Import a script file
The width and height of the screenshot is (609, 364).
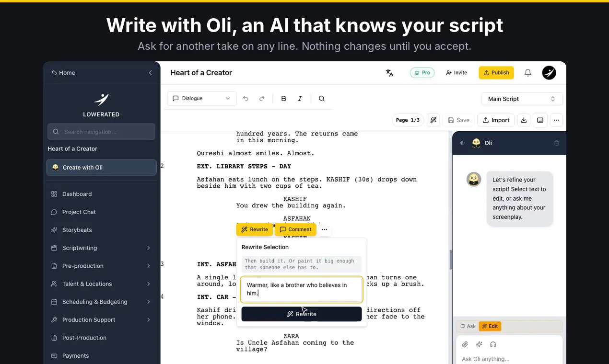[496, 120]
